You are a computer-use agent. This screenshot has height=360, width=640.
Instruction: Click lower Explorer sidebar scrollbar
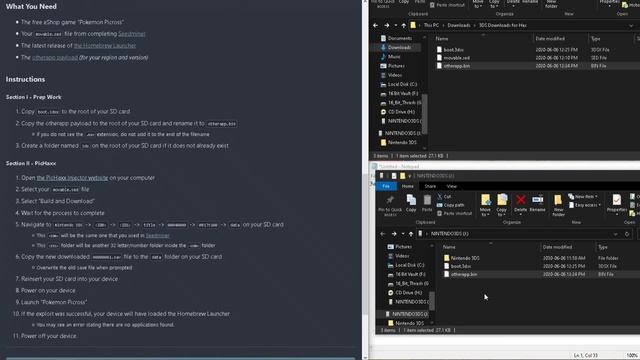[432, 301]
